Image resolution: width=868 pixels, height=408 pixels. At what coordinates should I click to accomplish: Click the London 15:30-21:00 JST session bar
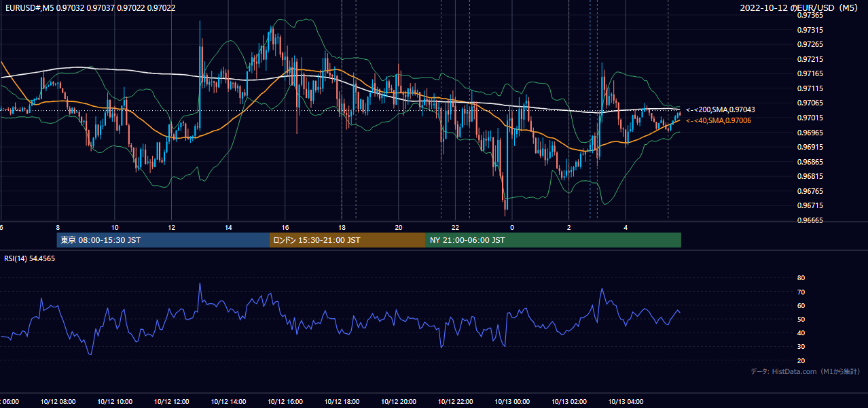348,240
